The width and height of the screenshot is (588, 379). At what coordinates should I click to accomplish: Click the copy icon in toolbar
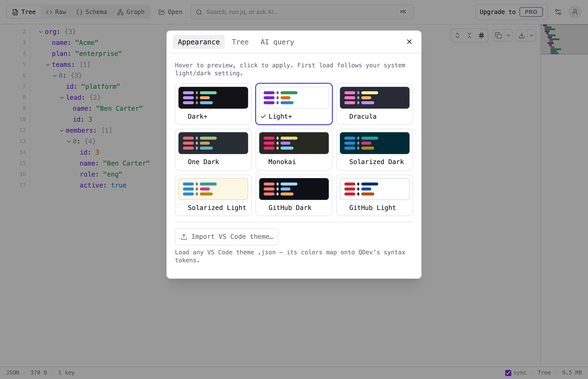click(x=498, y=35)
